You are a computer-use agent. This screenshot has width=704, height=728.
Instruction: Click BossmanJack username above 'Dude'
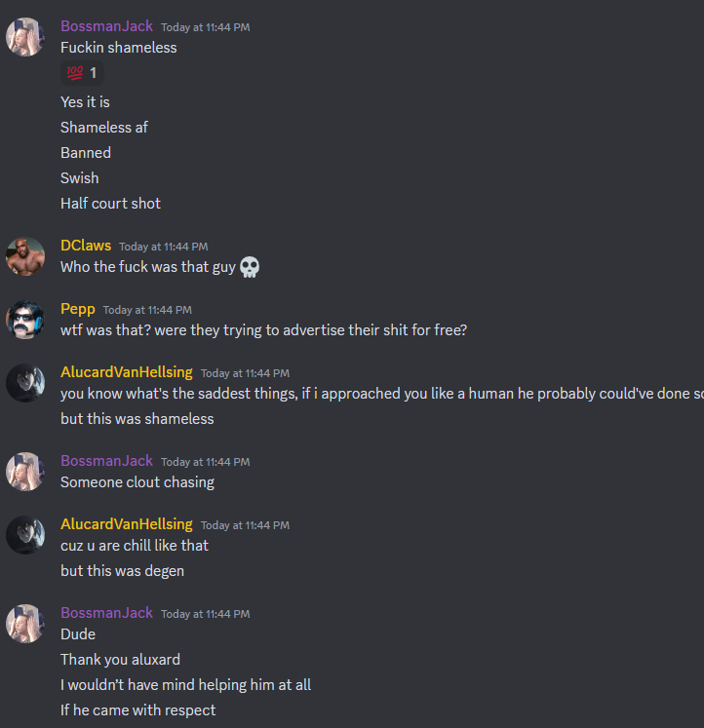pyautogui.click(x=106, y=613)
